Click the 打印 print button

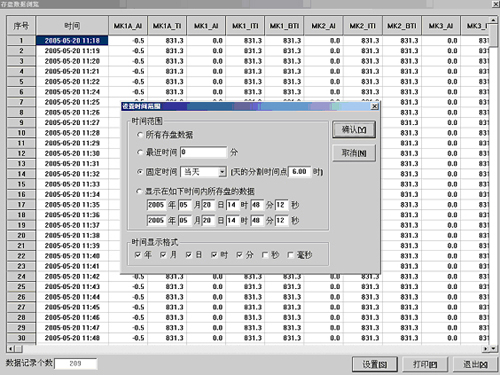coord(425,365)
